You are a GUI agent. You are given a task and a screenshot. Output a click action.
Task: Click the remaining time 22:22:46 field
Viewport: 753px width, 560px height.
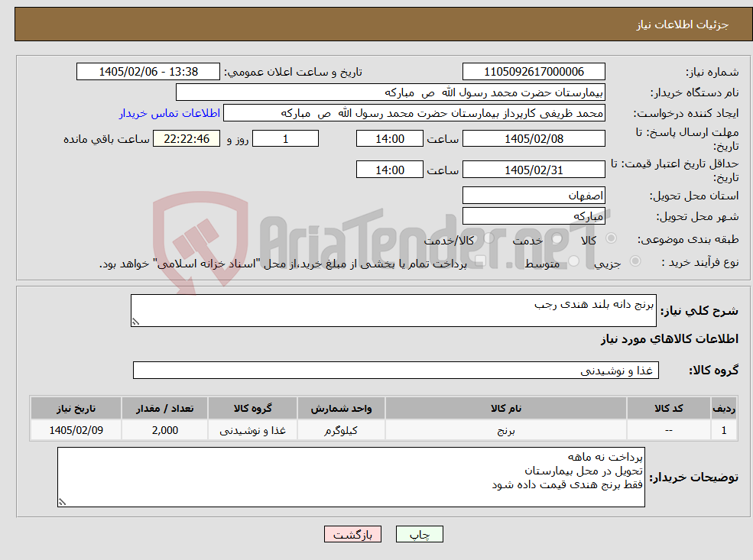[x=187, y=139]
